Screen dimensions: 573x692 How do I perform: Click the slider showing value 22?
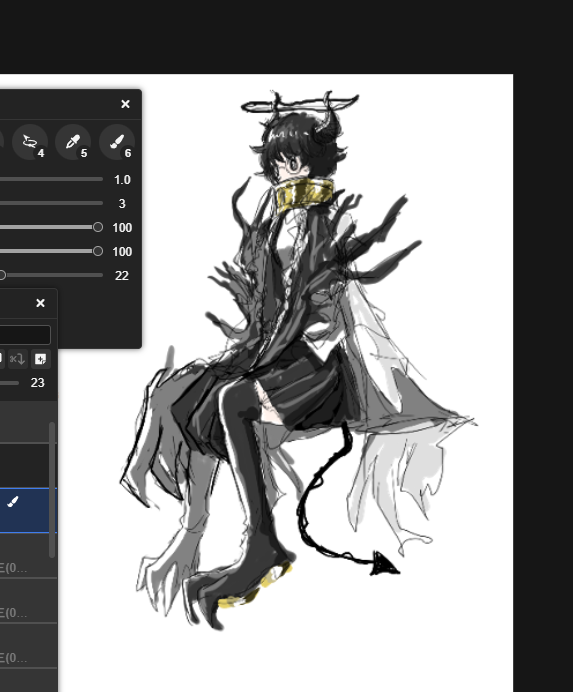(x=51, y=275)
